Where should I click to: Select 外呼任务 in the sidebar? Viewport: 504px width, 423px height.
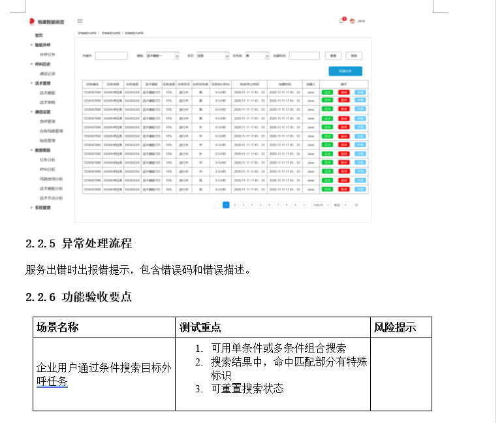pos(47,55)
